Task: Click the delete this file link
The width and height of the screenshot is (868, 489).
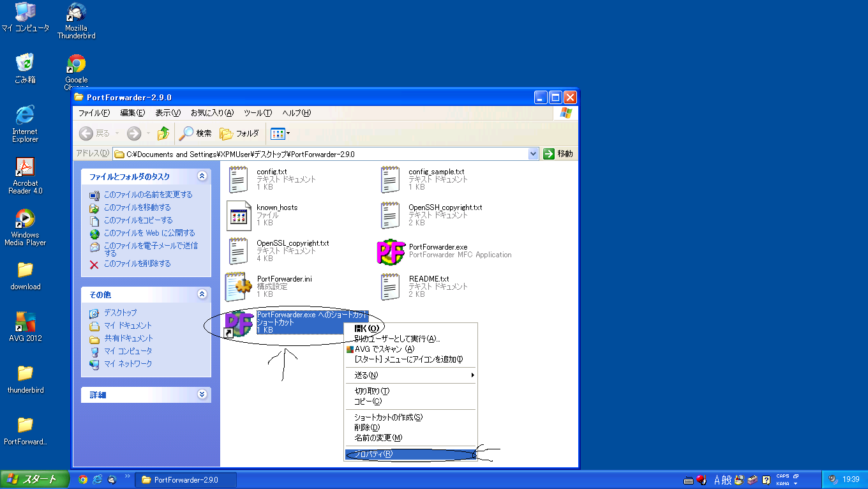Action: pos(137,264)
